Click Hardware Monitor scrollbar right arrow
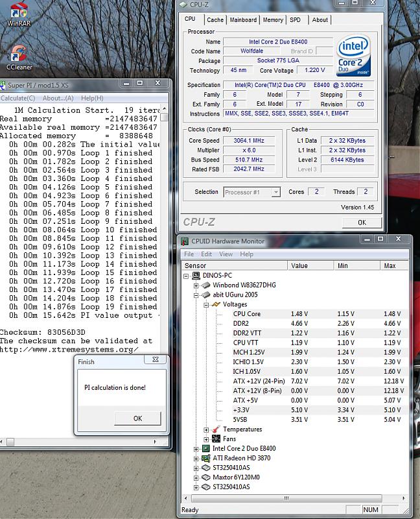Image resolution: width=420 pixels, height=519 pixels. pyautogui.click(x=403, y=498)
